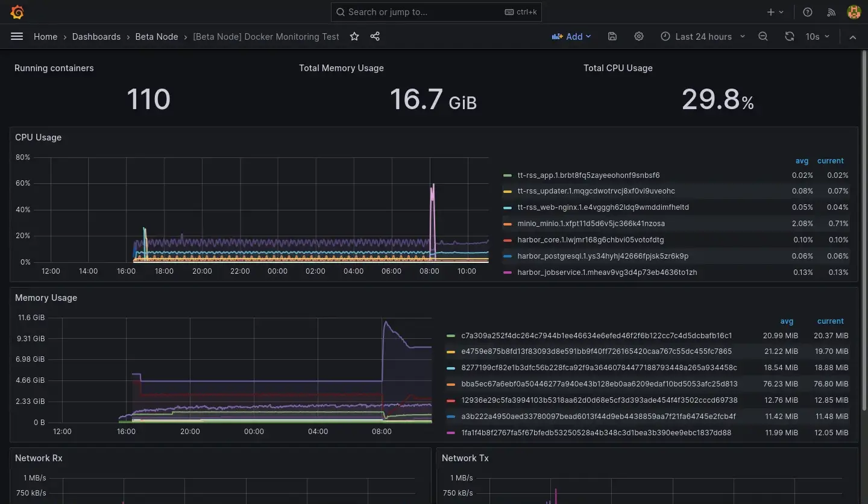The height and width of the screenshot is (504, 868).
Task: Zoom out the time range
Action: click(x=763, y=37)
